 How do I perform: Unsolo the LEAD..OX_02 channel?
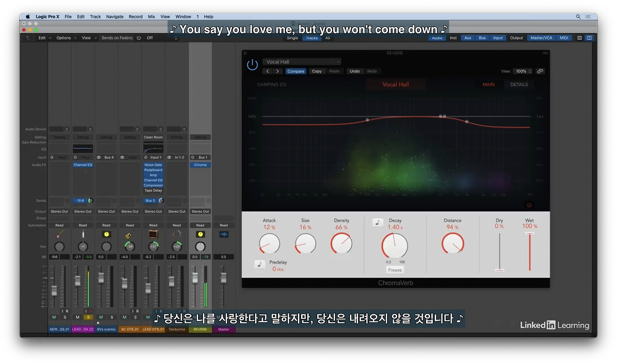[88, 317]
